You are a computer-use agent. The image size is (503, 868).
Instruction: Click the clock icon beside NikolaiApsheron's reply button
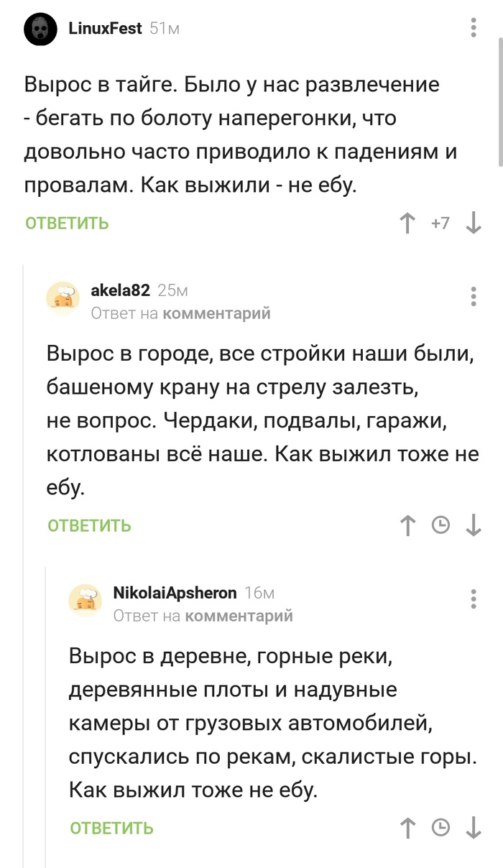[x=443, y=828]
